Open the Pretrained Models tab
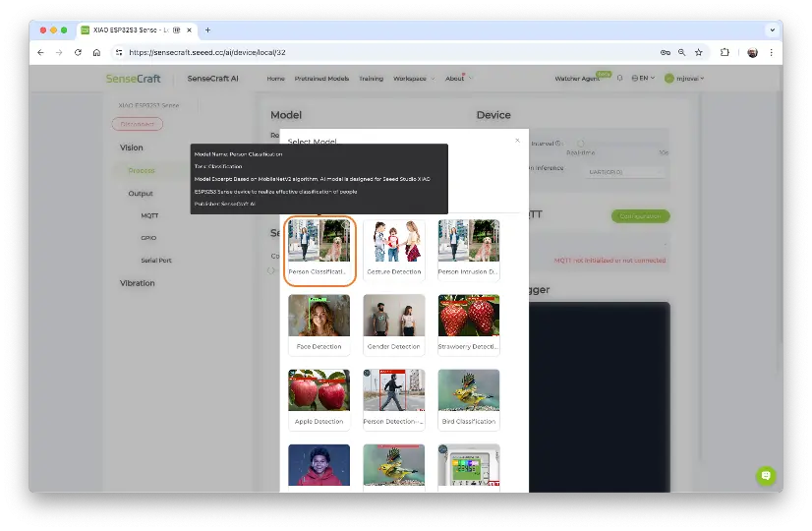The height and width of the screenshot is (531, 812). click(323, 79)
